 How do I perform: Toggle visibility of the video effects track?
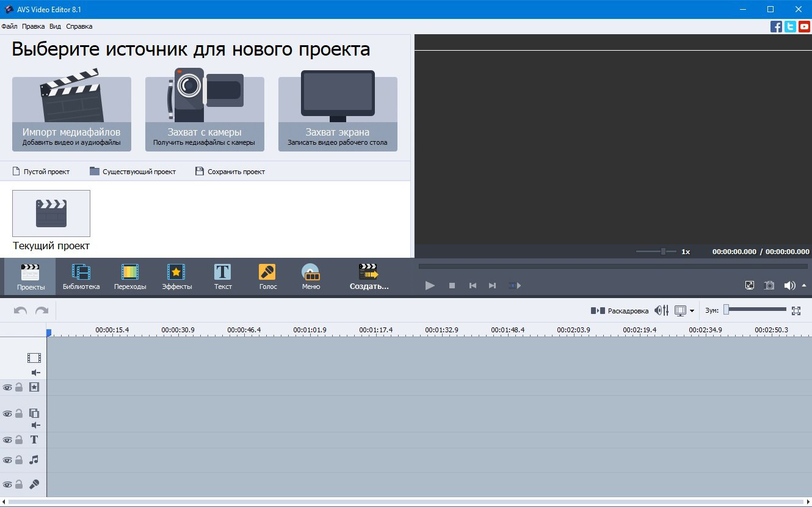pyautogui.click(x=7, y=387)
